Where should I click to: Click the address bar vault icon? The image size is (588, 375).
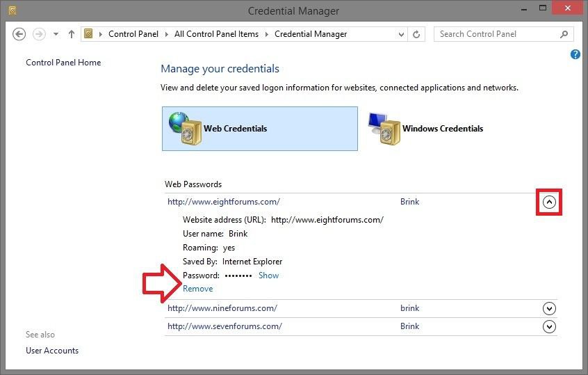(x=89, y=34)
